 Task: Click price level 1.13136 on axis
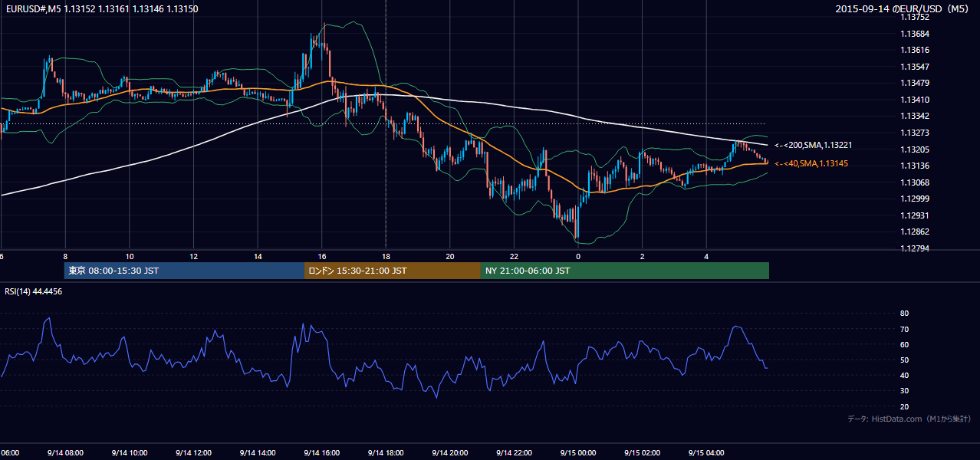pos(916,166)
